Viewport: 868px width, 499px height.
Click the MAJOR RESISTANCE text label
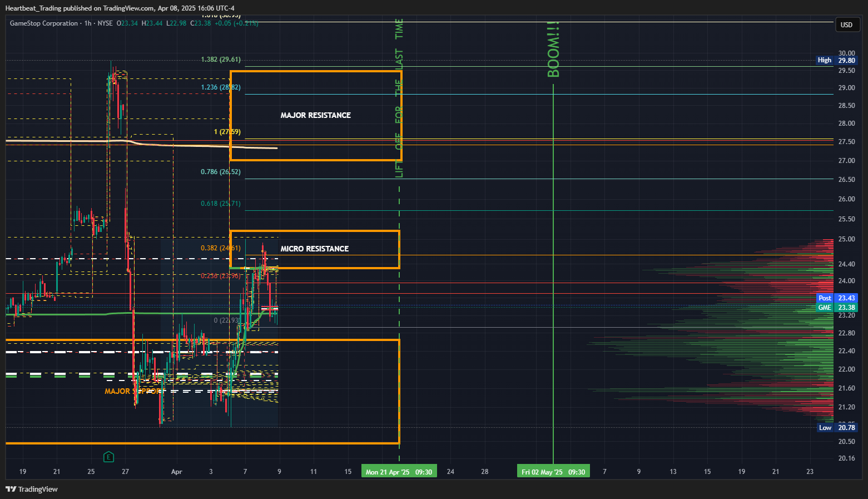[x=315, y=115]
